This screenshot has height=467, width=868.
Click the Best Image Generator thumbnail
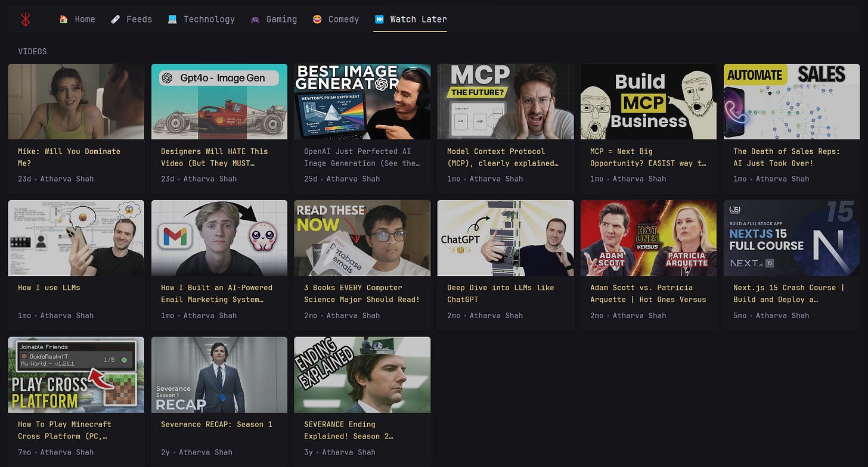pos(362,102)
